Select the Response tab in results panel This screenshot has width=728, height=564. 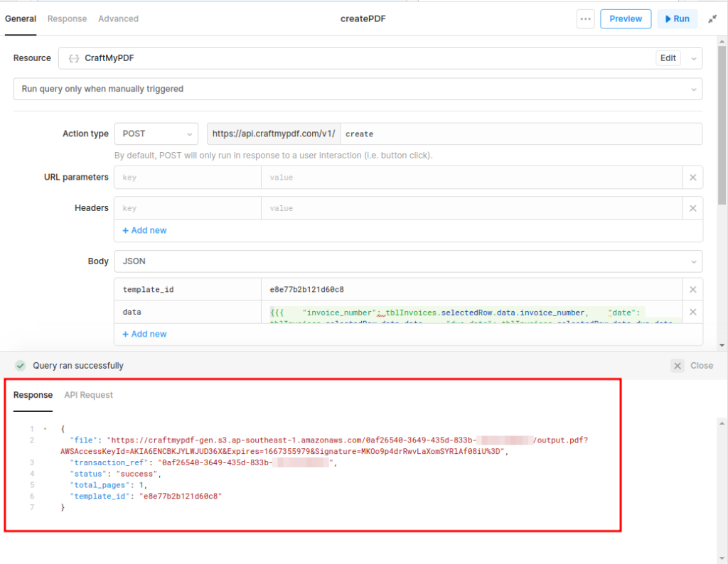click(x=33, y=395)
